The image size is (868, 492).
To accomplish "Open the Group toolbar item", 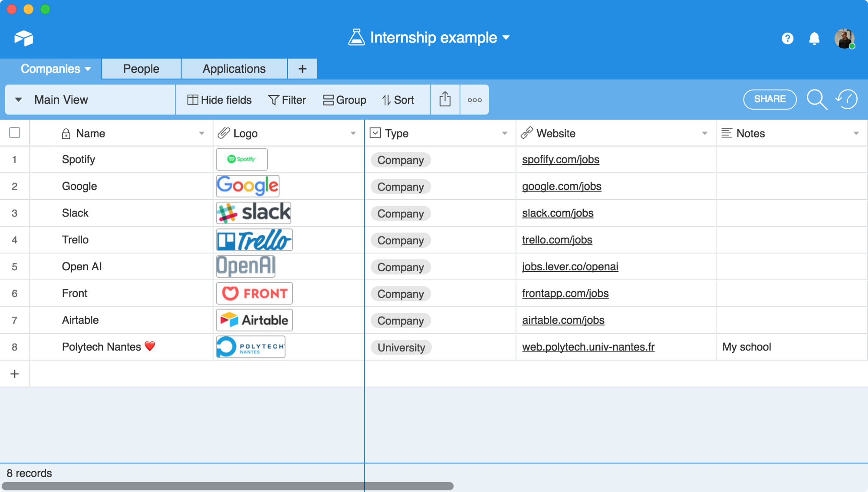I will click(345, 100).
